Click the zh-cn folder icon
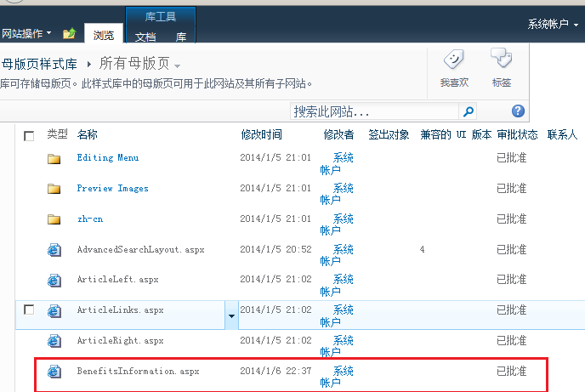585x392 pixels. click(x=54, y=219)
